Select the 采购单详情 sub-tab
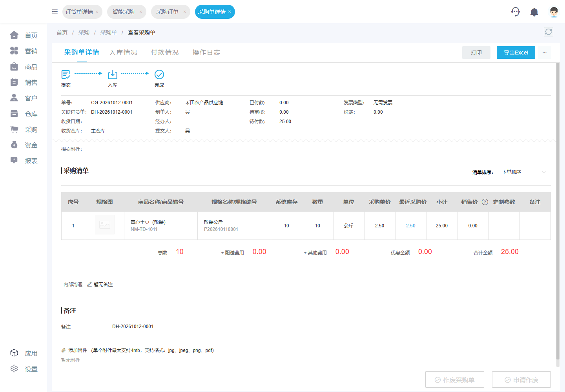This screenshot has width=565, height=392. (x=82, y=53)
